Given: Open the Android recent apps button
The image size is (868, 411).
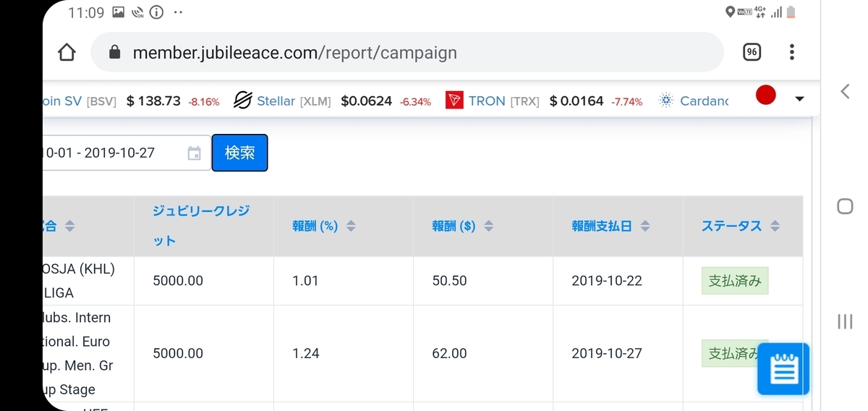Looking at the screenshot, I should 845,321.
